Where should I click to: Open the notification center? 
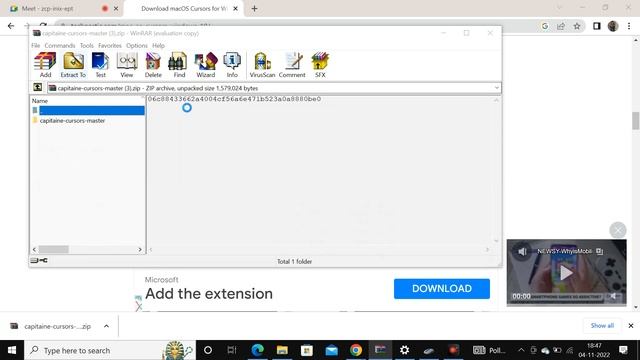click(x=623, y=350)
